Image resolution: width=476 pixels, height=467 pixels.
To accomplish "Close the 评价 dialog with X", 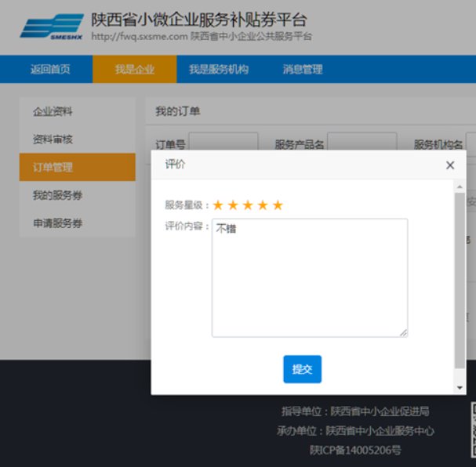I will pyautogui.click(x=450, y=165).
